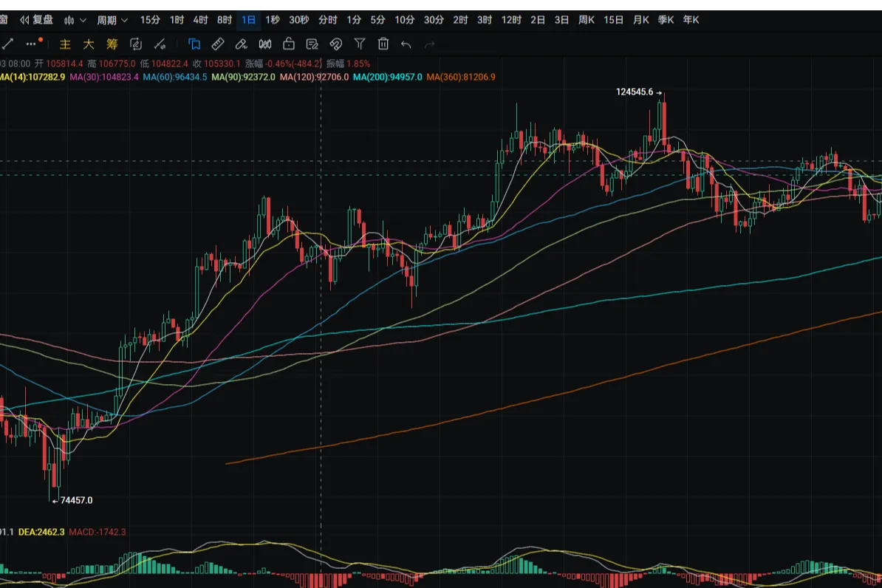Select the 周K weekly timeframe

[587, 20]
